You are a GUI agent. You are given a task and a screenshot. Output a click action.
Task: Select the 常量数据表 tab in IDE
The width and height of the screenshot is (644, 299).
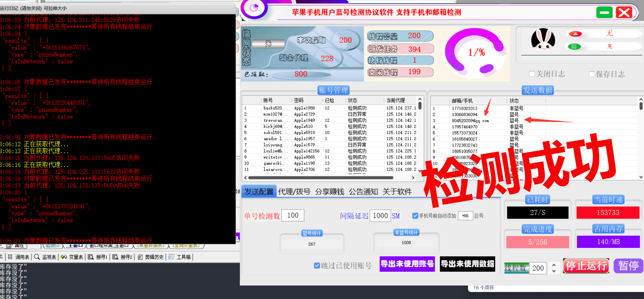[150, 246]
